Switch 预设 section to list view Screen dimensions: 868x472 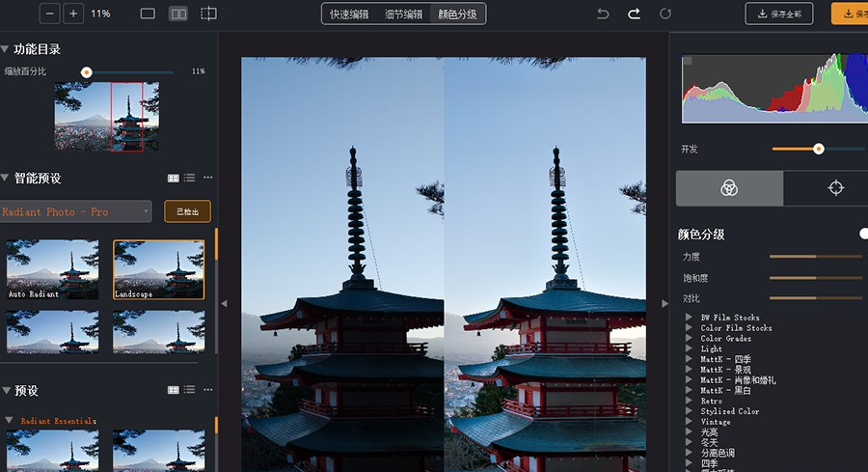click(x=190, y=390)
